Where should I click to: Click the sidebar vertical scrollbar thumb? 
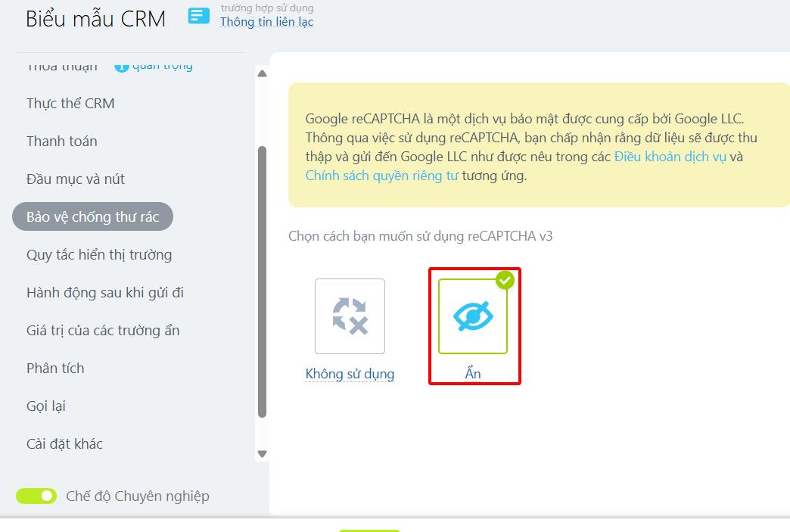[262, 282]
